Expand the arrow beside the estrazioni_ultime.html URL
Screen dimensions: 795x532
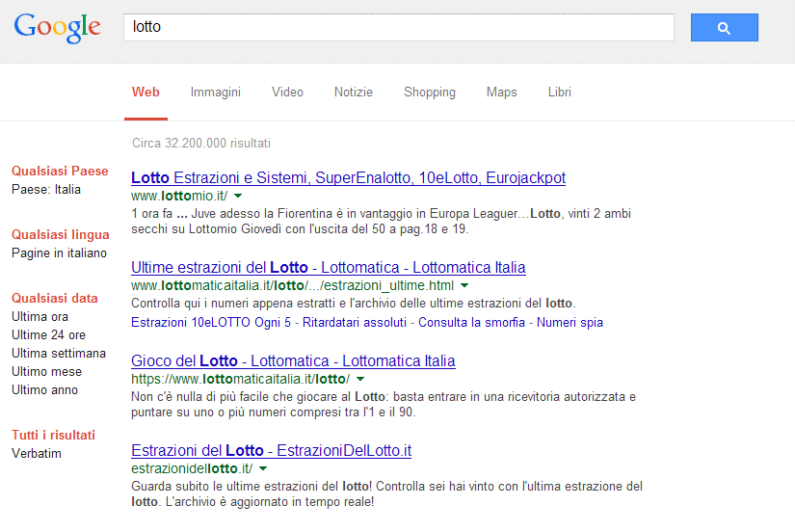click(x=464, y=285)
